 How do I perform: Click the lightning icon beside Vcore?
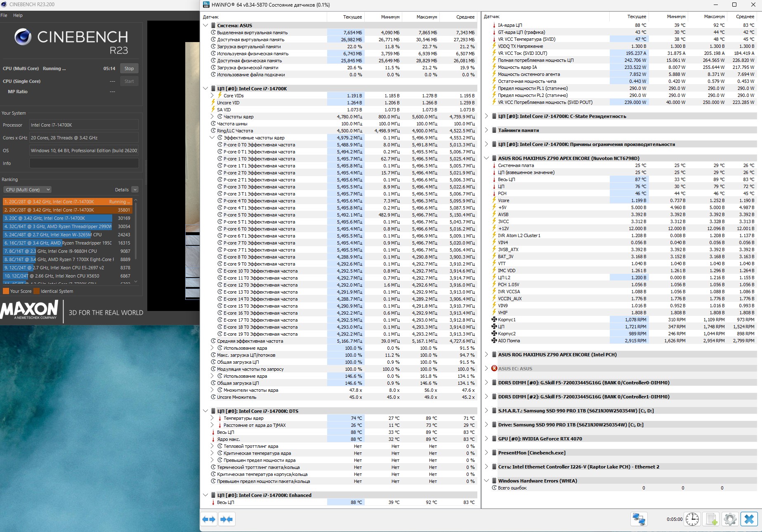494,200
